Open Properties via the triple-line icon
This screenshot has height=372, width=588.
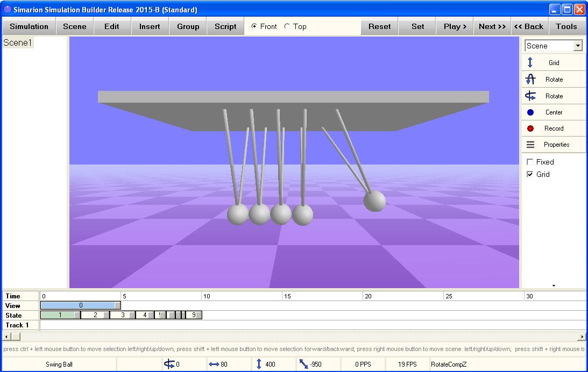click(553, 144)
